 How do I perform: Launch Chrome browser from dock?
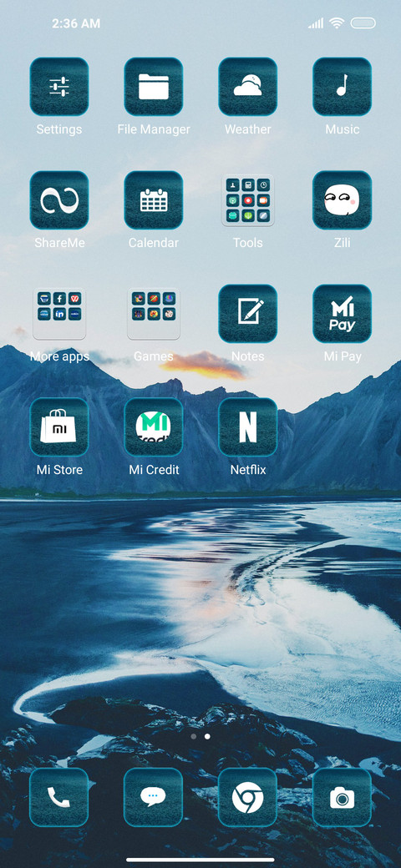247,797
